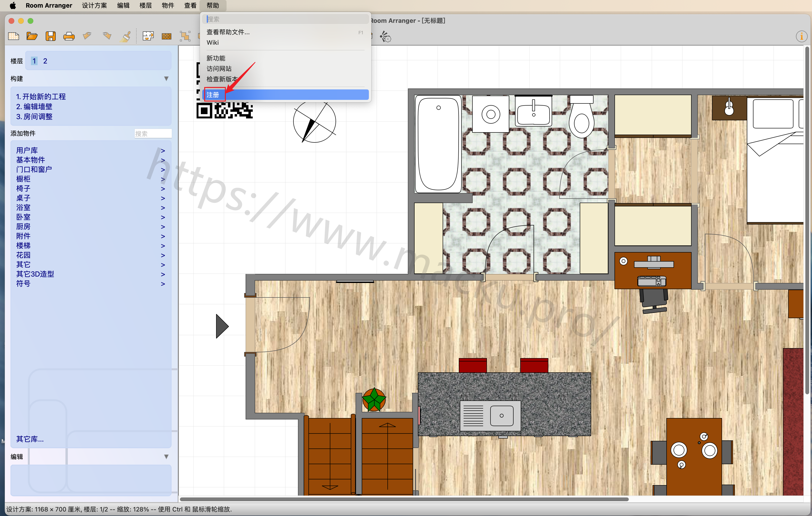812x516 pixels.
Task: Select the left red bar stool
Action: tap(473, 365)
